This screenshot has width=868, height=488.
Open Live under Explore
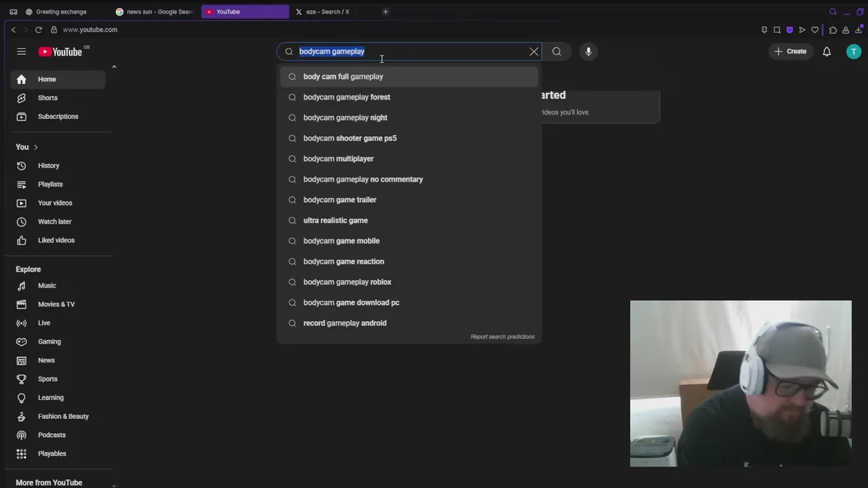[x=58, y=323]
